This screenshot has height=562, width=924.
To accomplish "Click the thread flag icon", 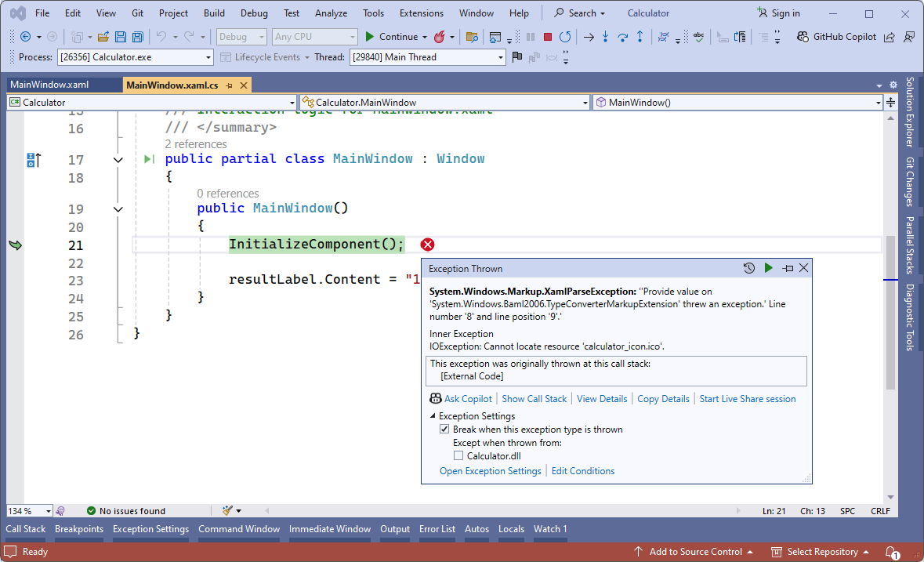I will tap(516, 57).
